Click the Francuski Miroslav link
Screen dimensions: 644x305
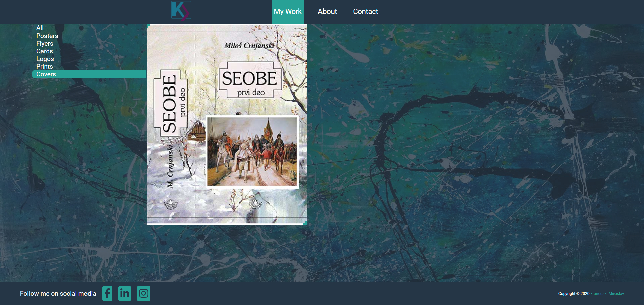607,294
